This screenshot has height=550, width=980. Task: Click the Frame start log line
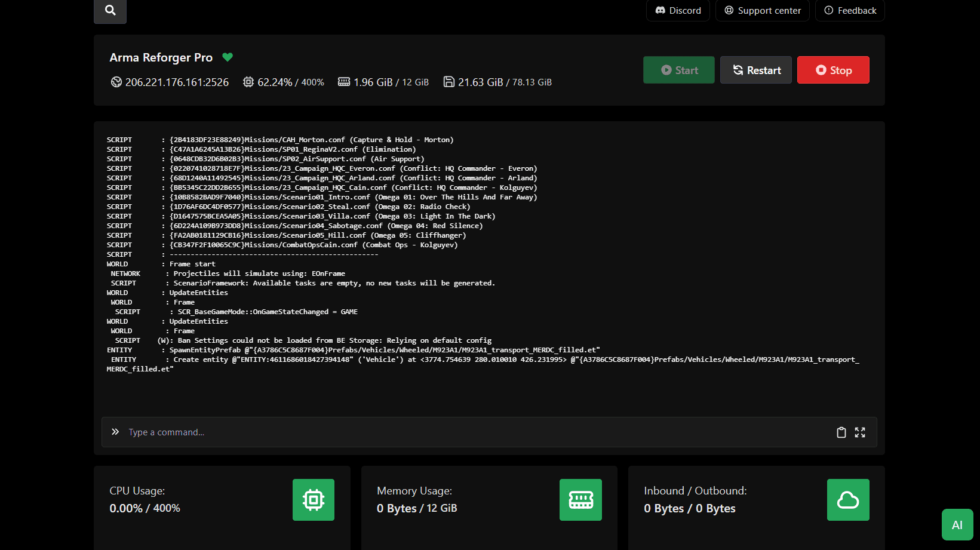point(161,264)
